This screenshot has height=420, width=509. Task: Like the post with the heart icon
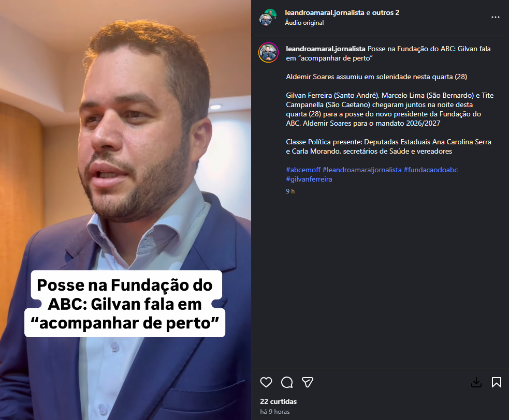266,382
